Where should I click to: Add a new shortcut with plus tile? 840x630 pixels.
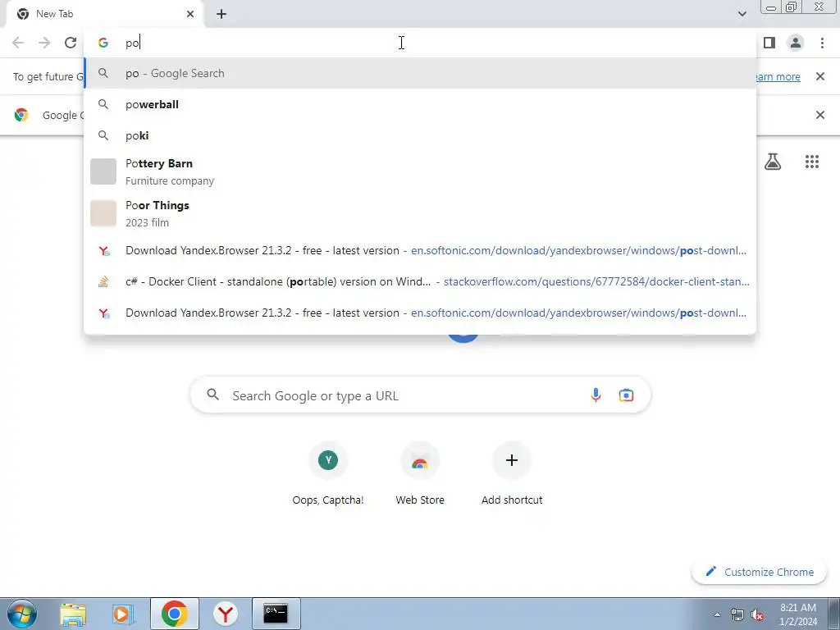click(x=512, y=473)
